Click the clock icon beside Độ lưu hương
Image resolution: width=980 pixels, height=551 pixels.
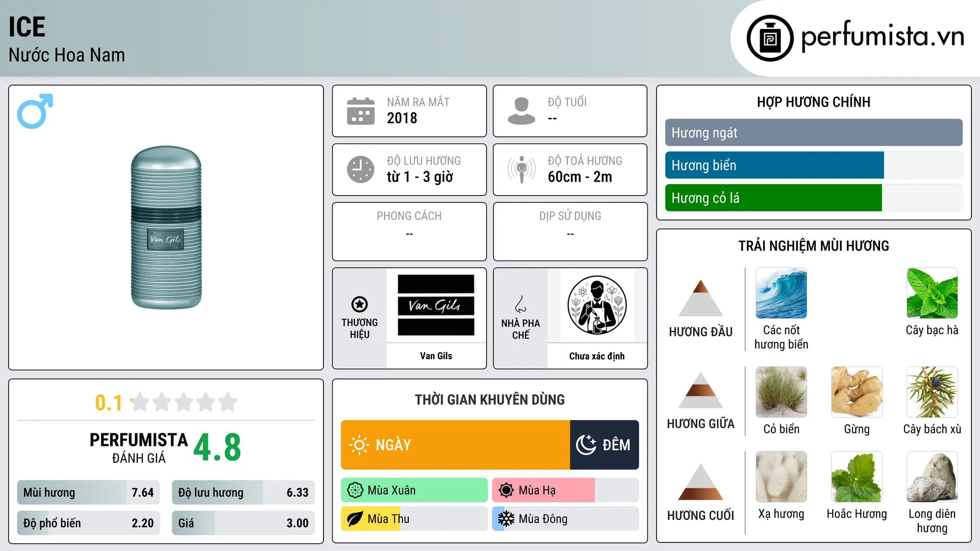click(361, 169)
